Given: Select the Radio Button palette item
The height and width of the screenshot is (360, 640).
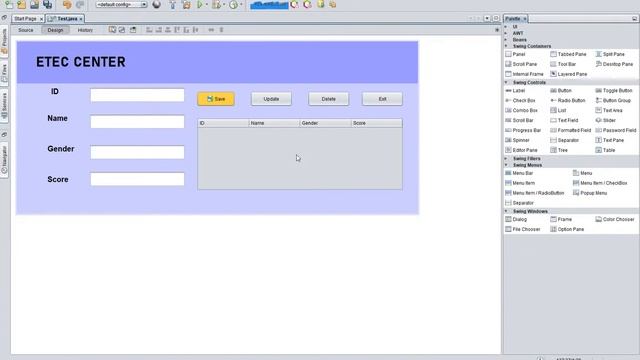Looking at the screenshot, I should pyautogui.click(x=567, y=100).
